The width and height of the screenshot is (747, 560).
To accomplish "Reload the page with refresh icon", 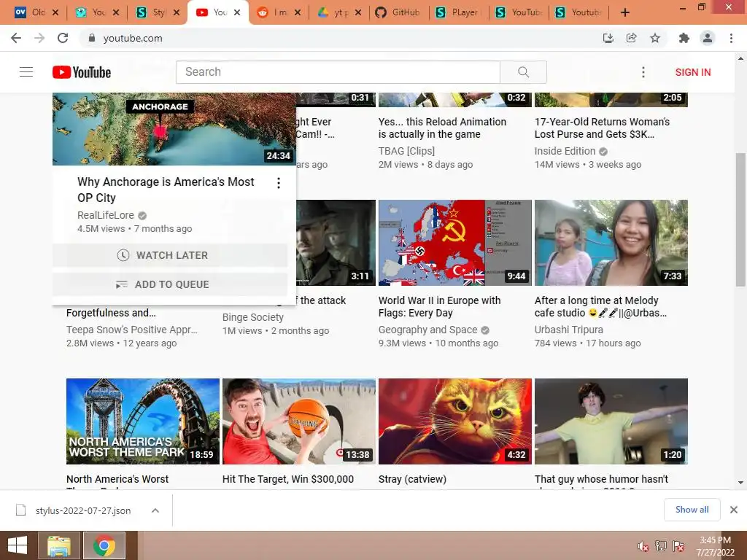I will coord(63,38).
